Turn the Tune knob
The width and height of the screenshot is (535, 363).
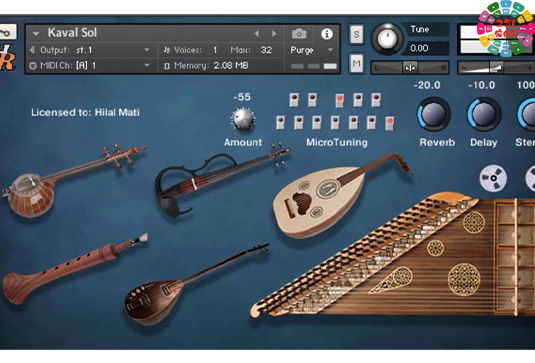[x=387, y=39]
